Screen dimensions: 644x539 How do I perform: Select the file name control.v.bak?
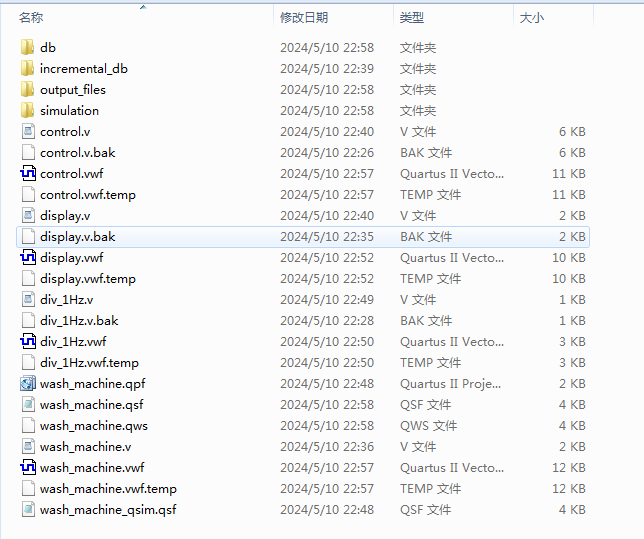pyautogui.click(x=78, y=153)
